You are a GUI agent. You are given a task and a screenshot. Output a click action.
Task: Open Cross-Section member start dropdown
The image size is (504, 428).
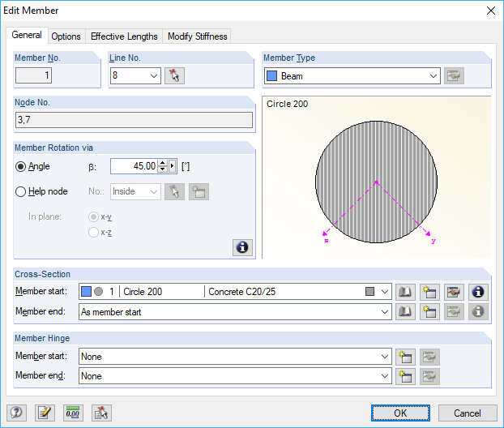[x=384, y=292]
